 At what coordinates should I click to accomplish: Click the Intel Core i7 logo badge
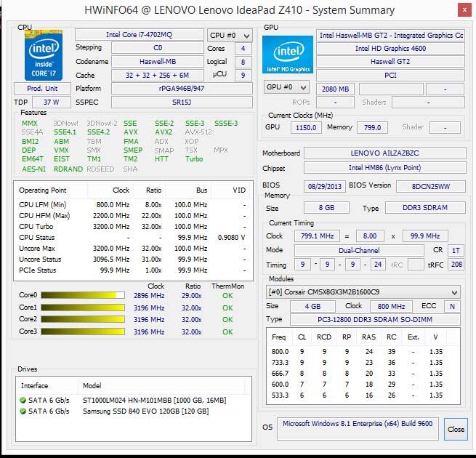(x=44, y=55)
